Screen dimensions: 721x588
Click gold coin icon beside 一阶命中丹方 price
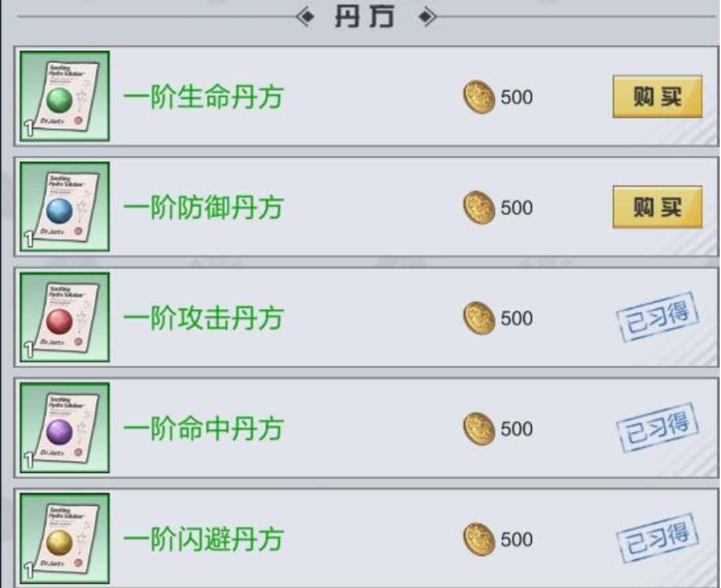click(479, 429)
